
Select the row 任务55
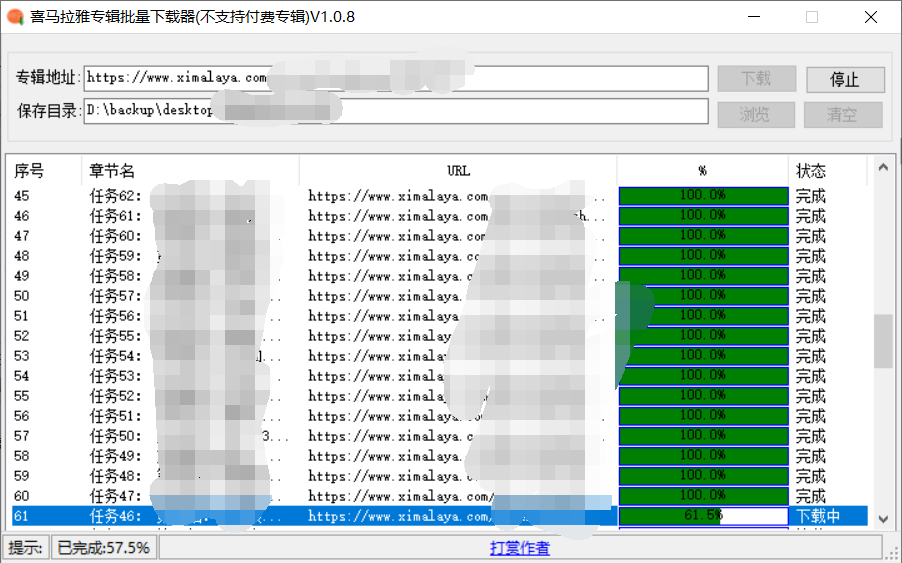coord(439,336)
